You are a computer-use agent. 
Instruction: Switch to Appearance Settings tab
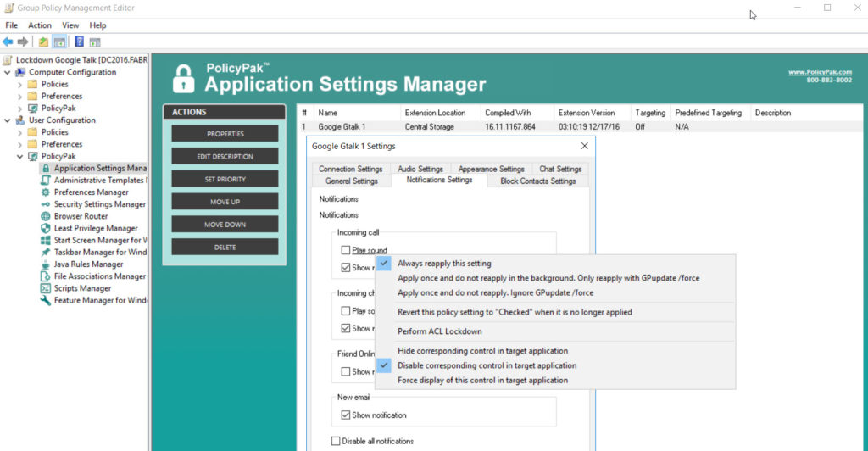click(x=491, y=169)
